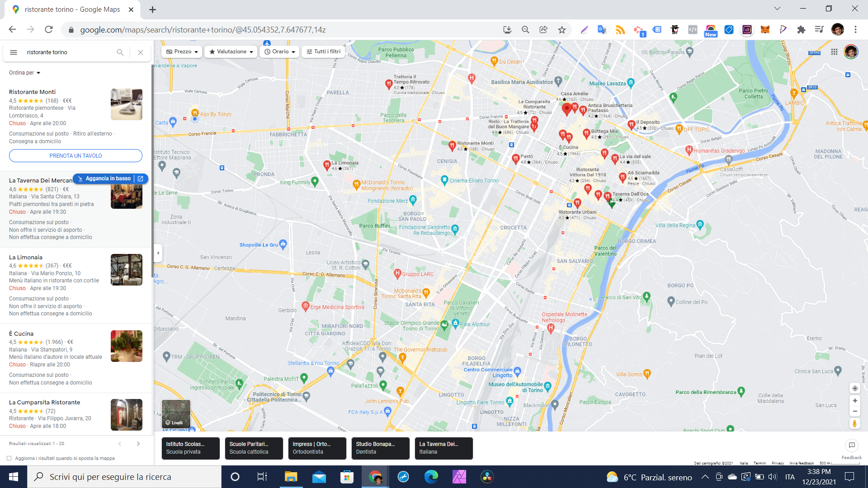Collapse the side results panel

click(x=158, y=253)
